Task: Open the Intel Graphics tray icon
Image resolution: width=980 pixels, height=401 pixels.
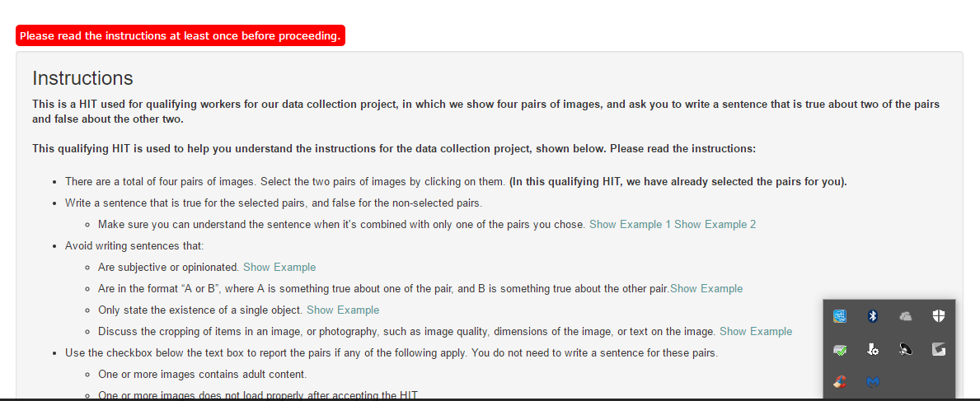Action: coord(840,317)
